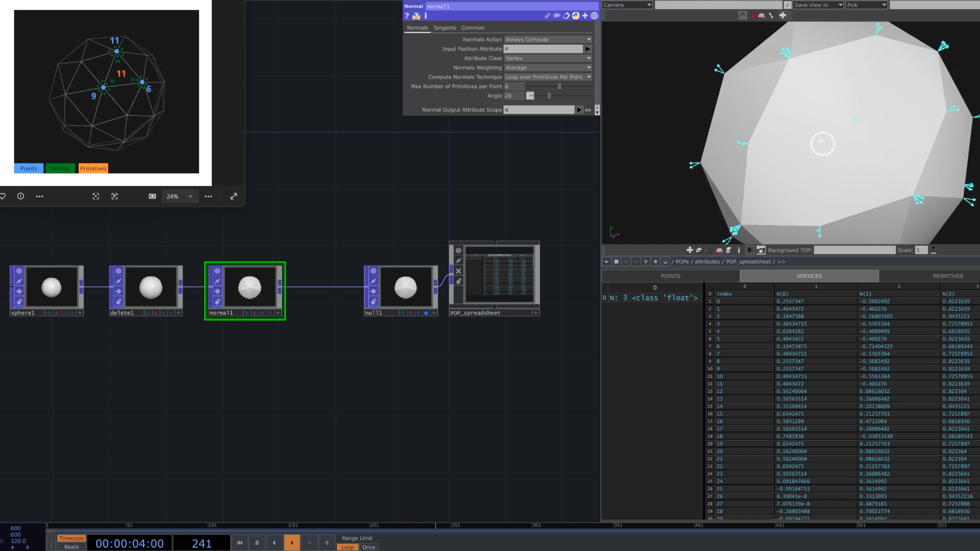Image resolution: width=980 pixels, height=551 pixels.
Task: Click the viewer active icon on POP_spreadsheet node
Action: click(458, 250)
